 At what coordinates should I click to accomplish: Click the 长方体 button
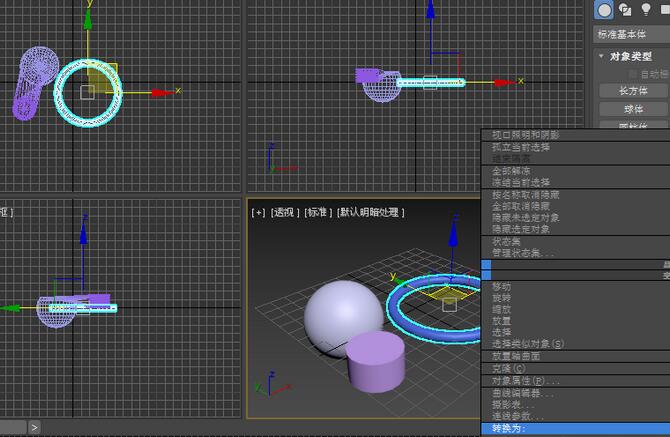(x=633, y=91)
